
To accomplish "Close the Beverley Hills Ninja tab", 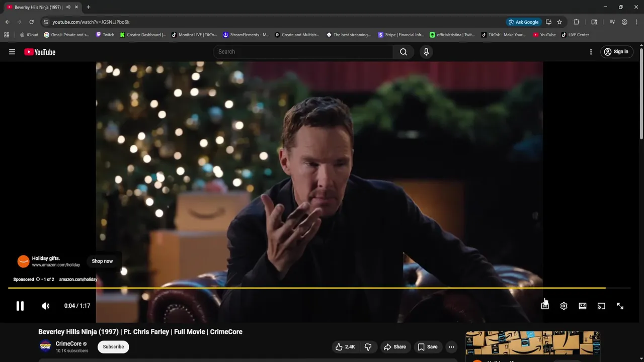I will [x=76, y=7].
